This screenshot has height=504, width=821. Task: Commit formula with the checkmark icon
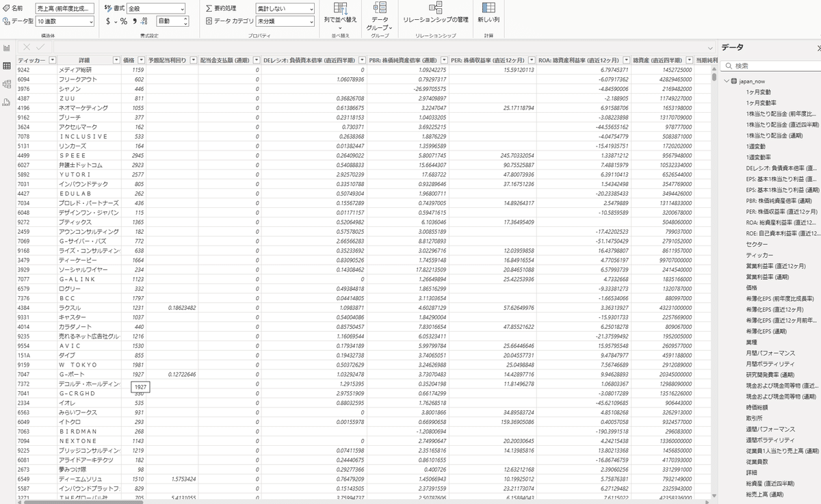tap(40, 47)
